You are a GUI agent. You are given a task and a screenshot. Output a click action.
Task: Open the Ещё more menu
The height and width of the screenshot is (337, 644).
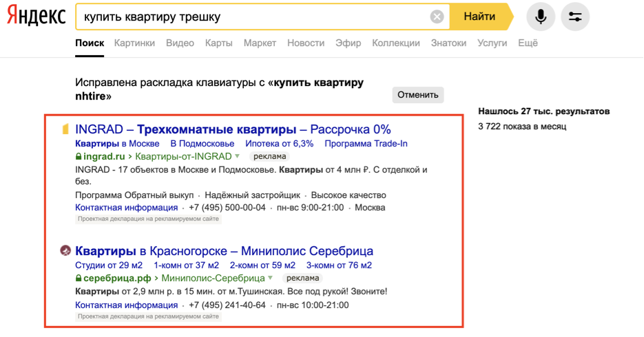coord(528,43)
